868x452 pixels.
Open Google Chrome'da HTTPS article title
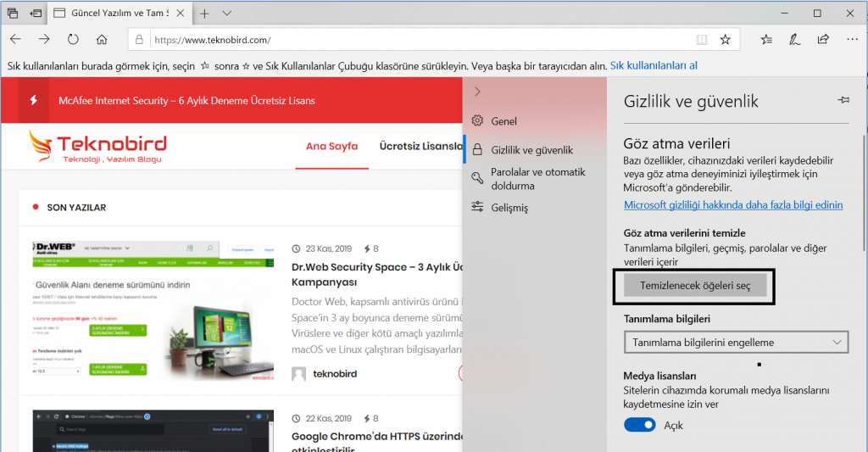pyautogui.click(x=377, y=444)
